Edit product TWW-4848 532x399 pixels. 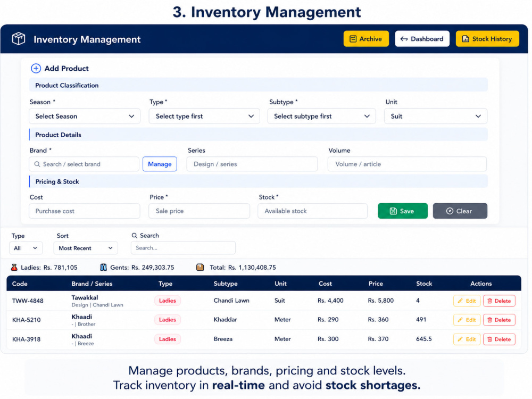(467, 301)
